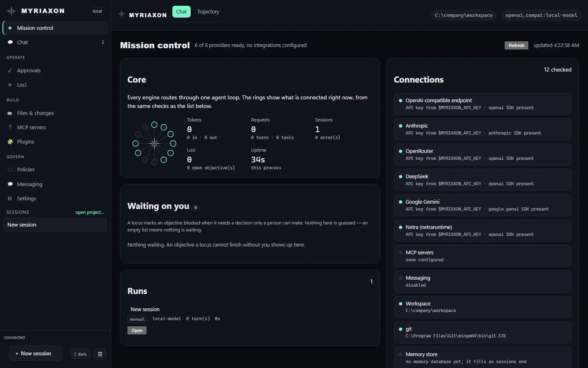Toggle the dark theme switch
The image size is (588, 368).
click(x=80, y=354)
